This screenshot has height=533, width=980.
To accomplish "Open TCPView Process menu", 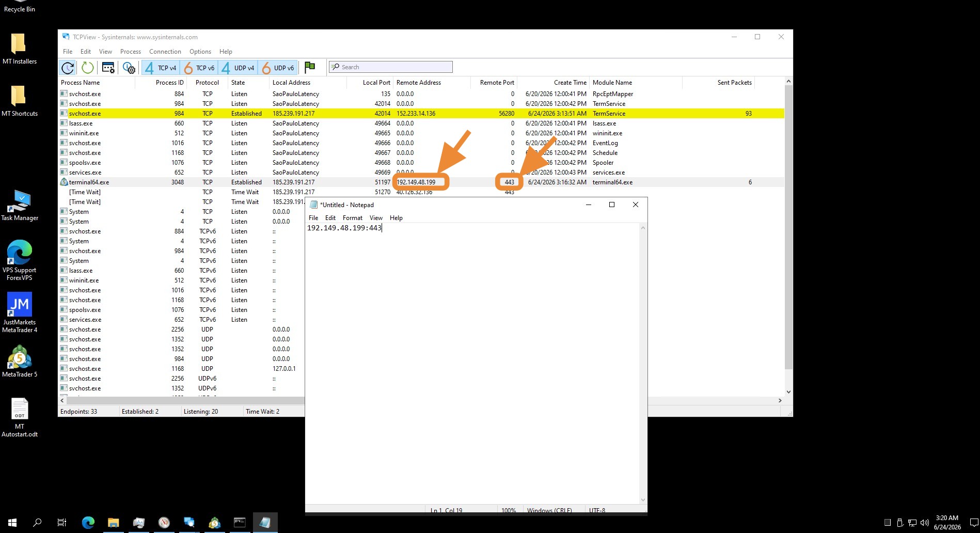I will point(131,52).
